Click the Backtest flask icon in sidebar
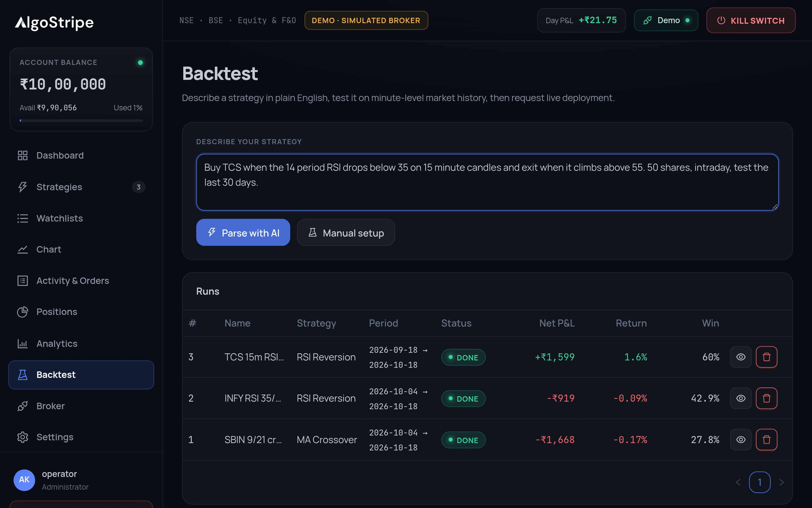The image size is (812, 508). click(23, 375)
